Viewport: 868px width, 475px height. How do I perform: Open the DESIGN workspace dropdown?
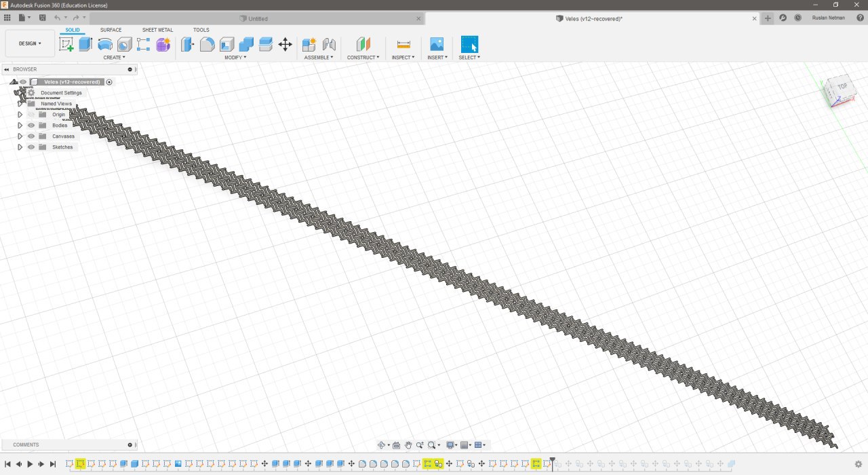(30, 43)
